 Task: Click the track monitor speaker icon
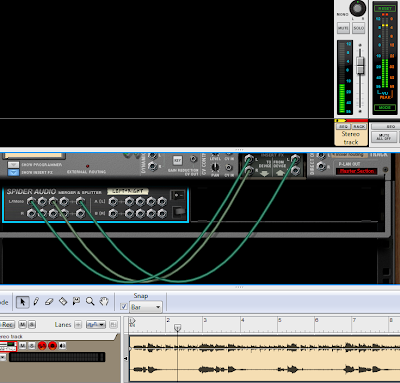tap(62, 346)
